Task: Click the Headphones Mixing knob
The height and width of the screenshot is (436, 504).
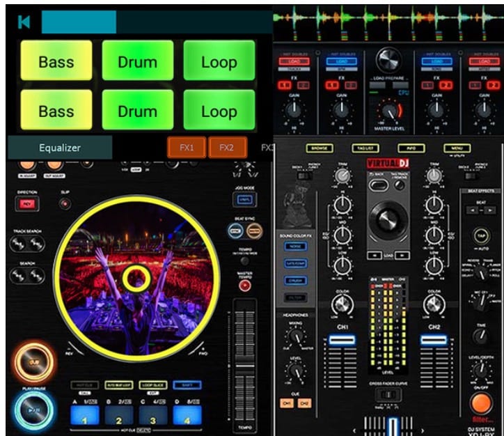Action: coord(296,336)
